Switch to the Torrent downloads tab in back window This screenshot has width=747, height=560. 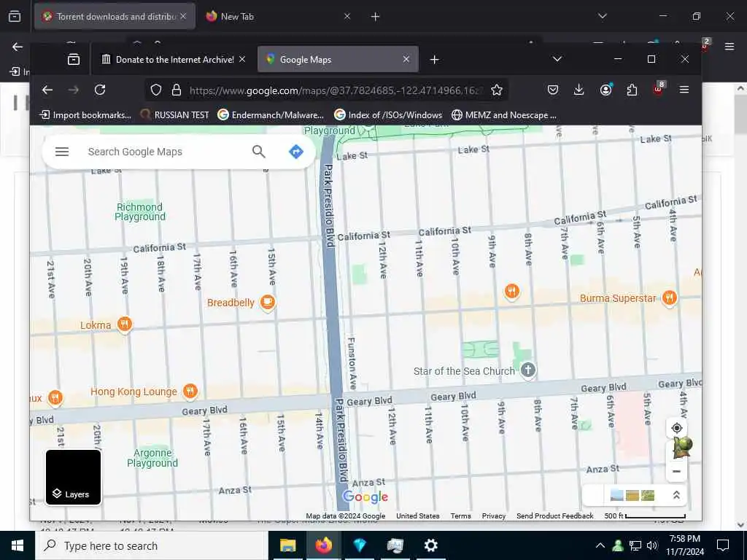[x=110, y=16]
